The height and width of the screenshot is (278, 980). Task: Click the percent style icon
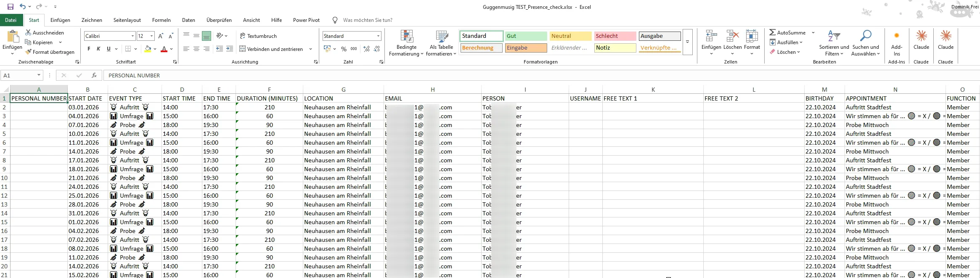click(x=344, y=49)
